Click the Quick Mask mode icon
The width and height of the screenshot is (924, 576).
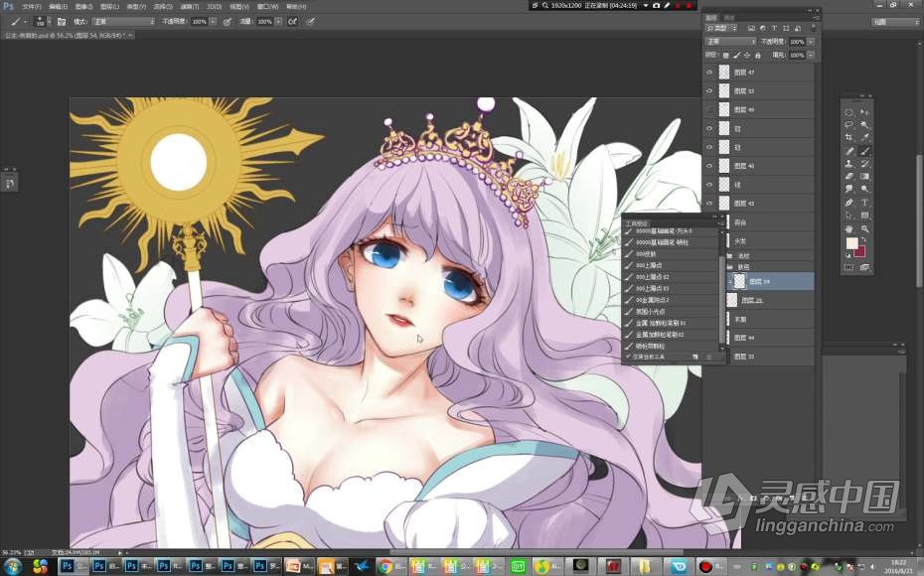point(849,267)
